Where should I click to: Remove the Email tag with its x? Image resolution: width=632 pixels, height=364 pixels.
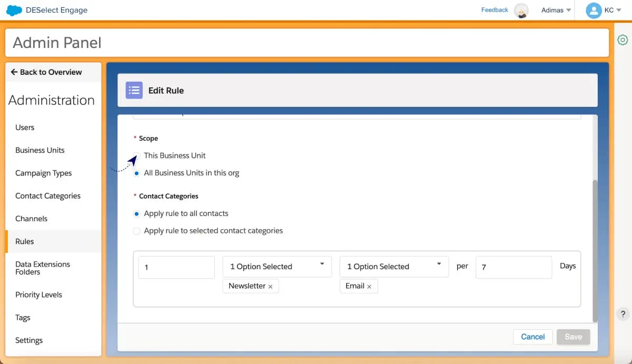click(x=369, y=286)
